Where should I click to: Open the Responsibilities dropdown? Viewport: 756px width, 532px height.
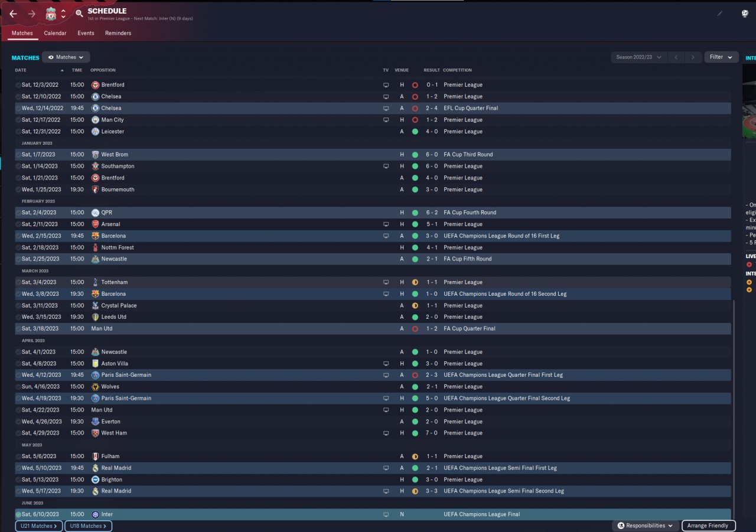(646, 526)
